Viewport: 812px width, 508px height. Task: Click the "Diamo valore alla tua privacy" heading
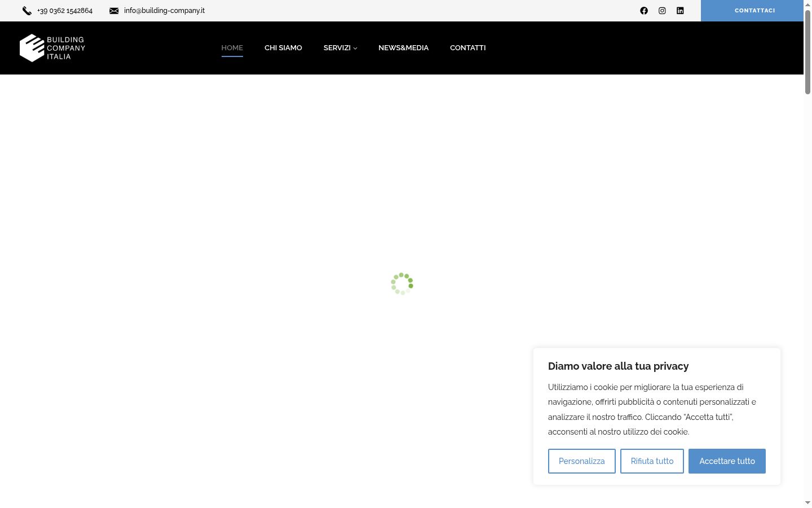[x=618, y=366]
